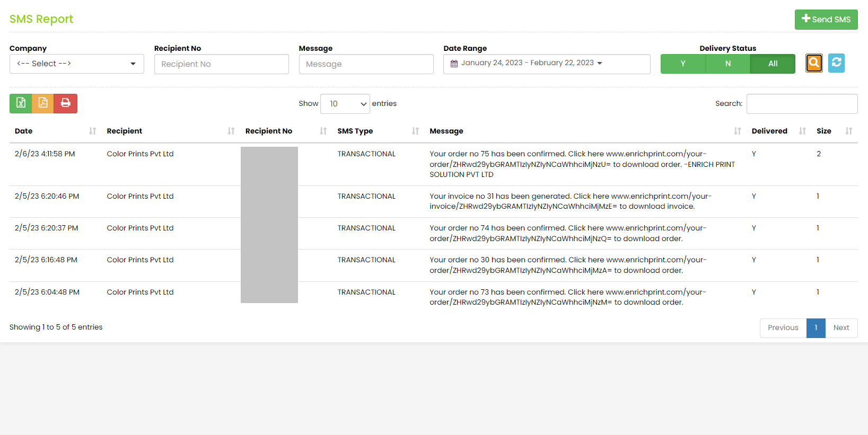Go to page 1 of results

[x=816, y=328]
